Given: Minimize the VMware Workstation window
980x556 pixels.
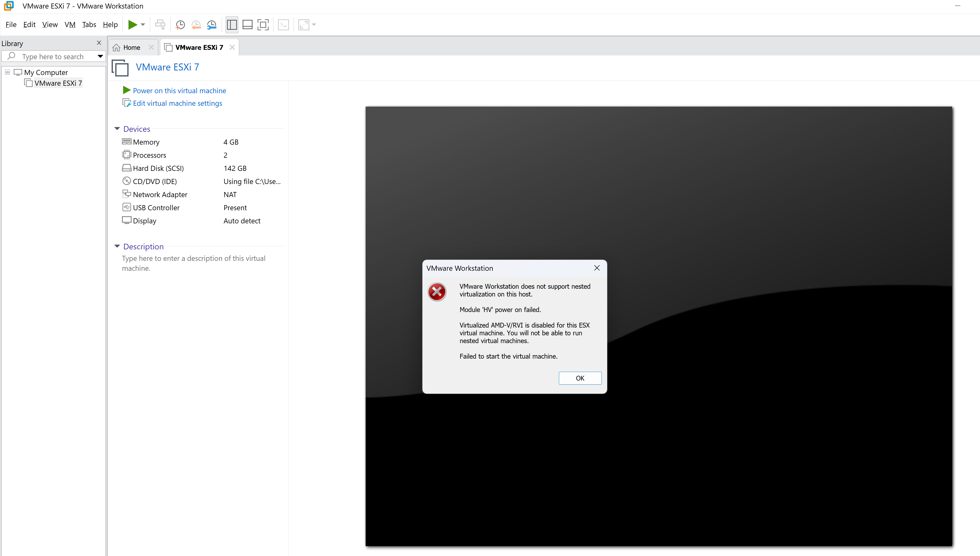Looking at the screenshot, I should [x=957, y=6].
